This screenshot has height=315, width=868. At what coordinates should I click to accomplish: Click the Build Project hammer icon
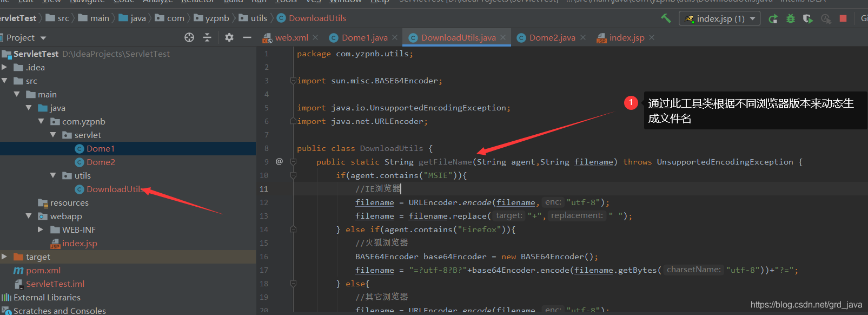[666, 18]
